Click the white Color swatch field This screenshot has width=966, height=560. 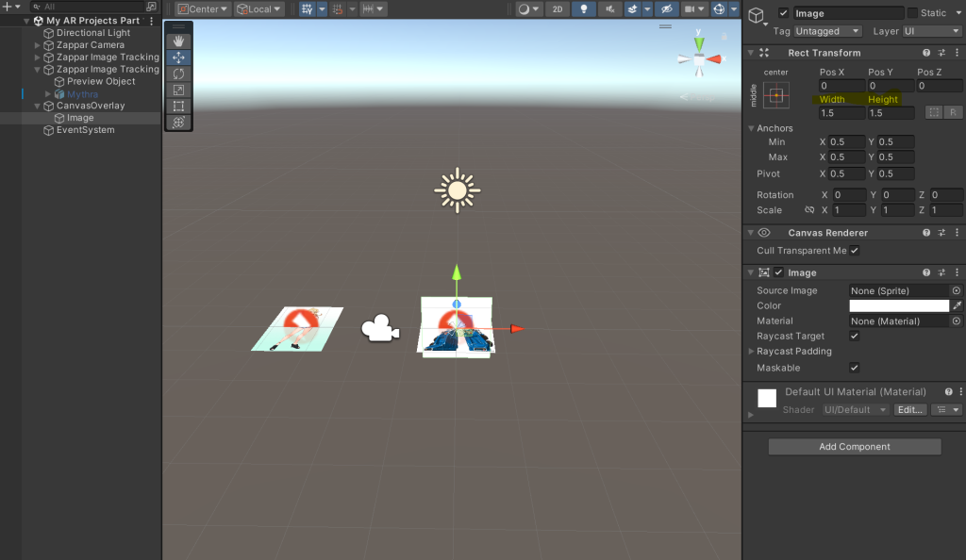899,305
